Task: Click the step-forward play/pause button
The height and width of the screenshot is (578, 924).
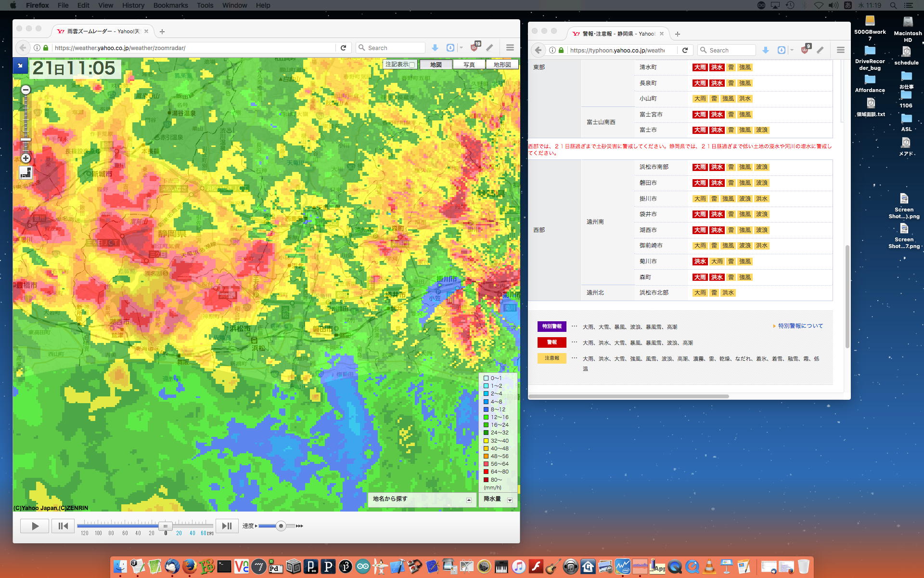Action: click(227, 526)
